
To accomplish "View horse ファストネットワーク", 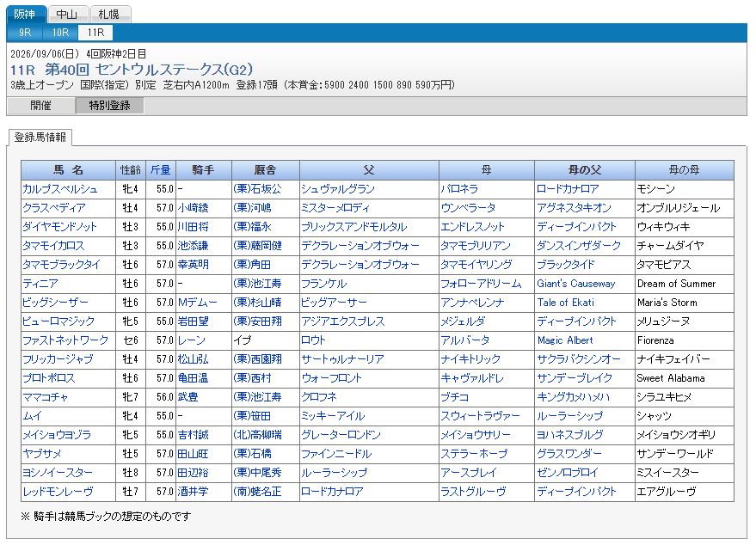I will tap(65, 340).
